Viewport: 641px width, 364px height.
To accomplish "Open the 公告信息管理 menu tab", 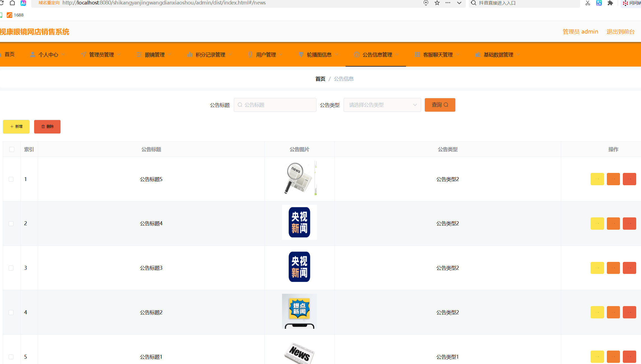I will coord(377,55).
